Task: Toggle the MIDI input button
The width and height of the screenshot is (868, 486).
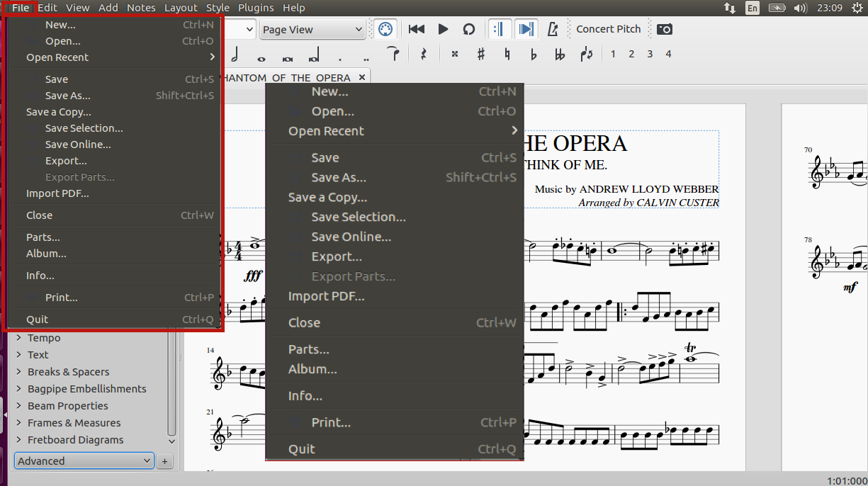Action: tap(385, 29)
